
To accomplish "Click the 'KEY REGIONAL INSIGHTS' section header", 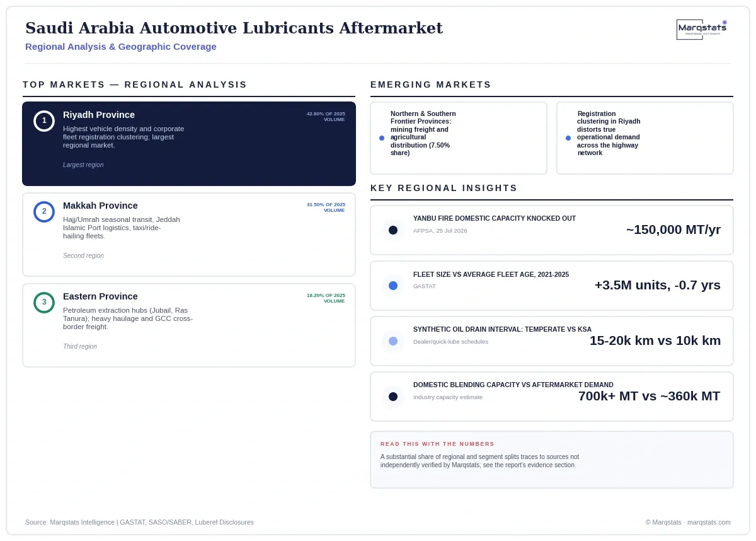I will 444,188.
